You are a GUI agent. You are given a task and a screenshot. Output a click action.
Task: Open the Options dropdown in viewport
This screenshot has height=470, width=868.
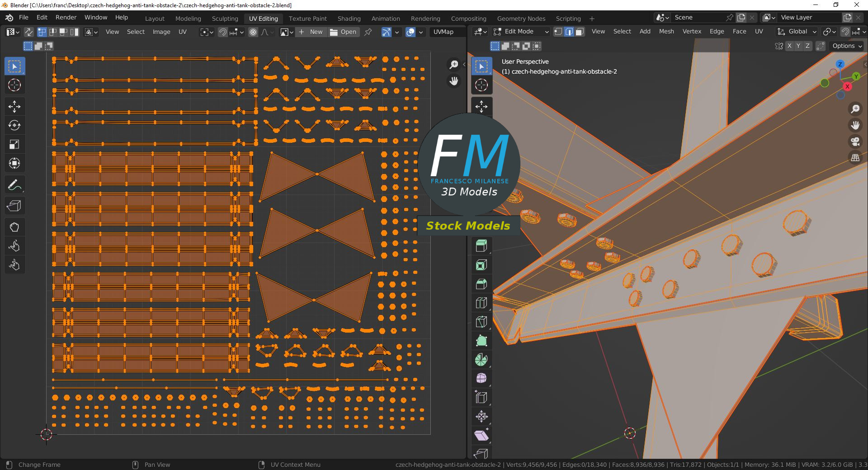click(x=847, y=46)
